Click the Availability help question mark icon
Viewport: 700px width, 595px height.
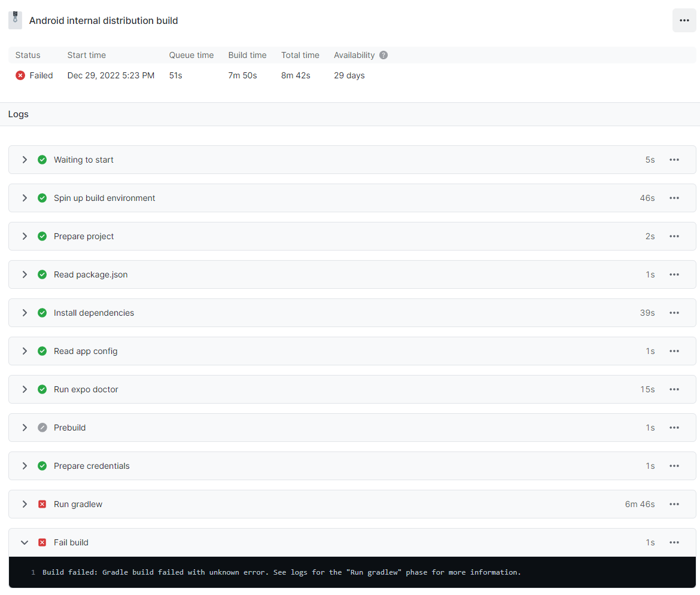pos(384,55)
